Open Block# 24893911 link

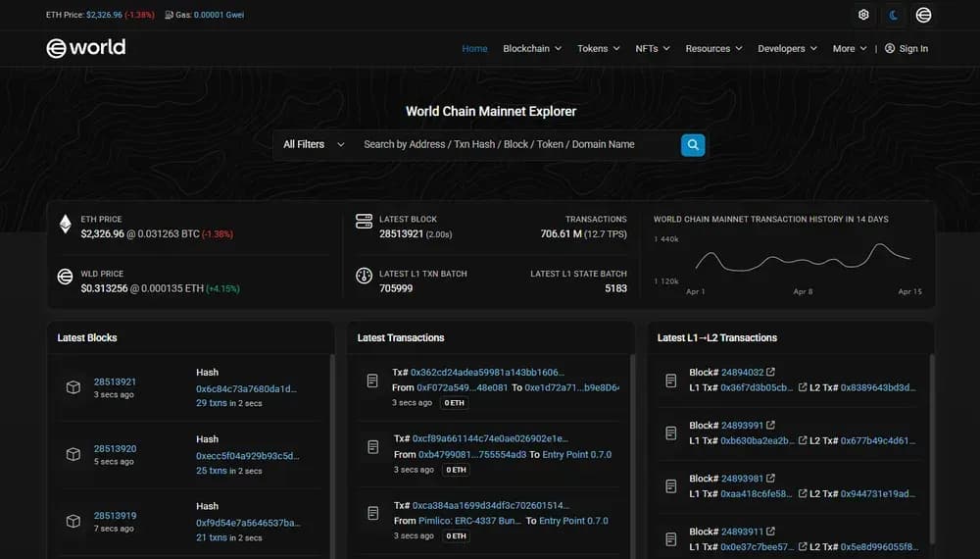(743, 532)
